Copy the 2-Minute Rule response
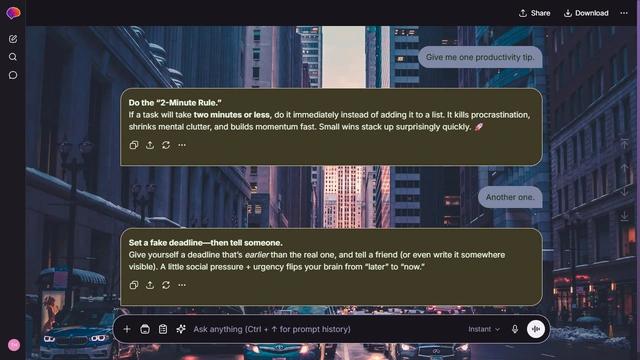 [x=134, y=145]
